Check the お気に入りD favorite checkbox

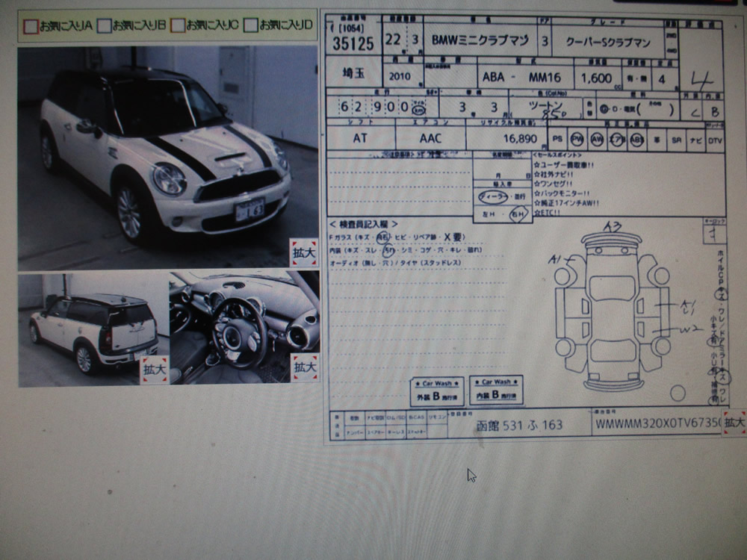click(250, 25)
